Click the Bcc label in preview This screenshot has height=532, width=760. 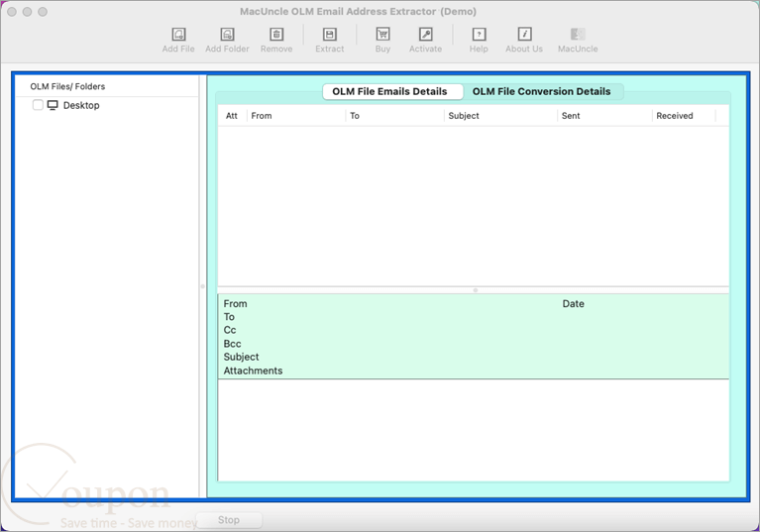pyautogui.click(x=232, y=344)
